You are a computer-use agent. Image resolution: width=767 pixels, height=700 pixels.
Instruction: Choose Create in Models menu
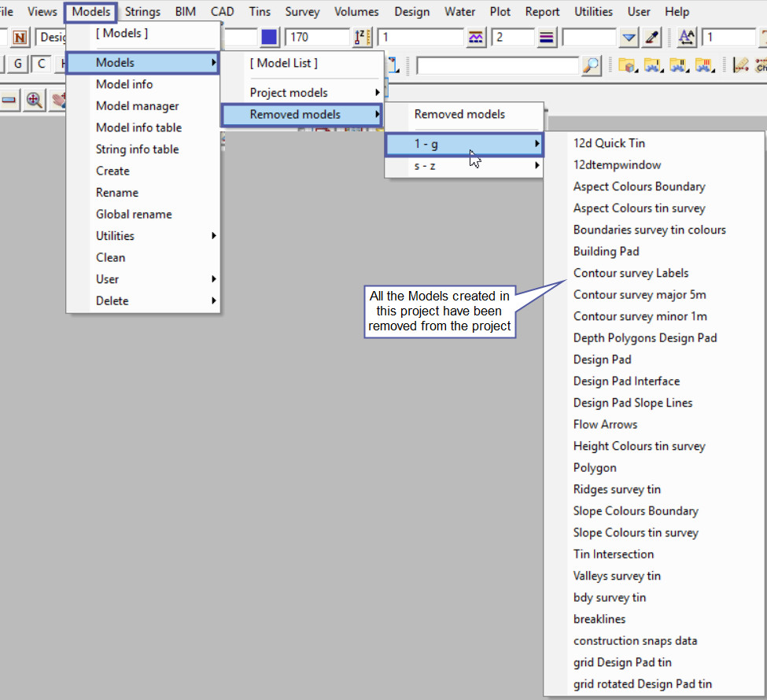(143, 171)
